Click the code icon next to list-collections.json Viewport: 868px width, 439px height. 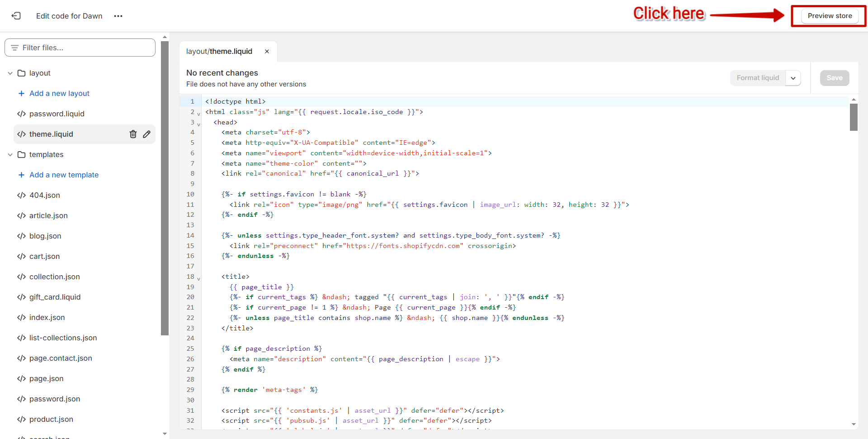(21, 338)
